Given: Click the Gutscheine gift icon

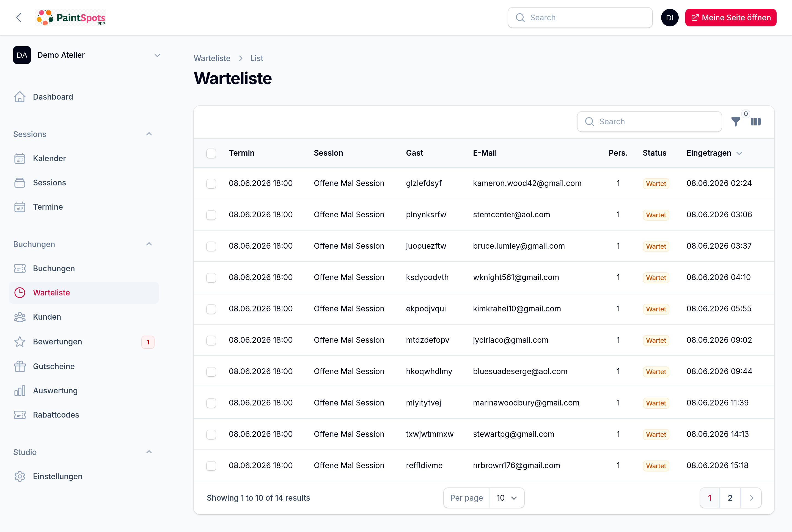Looking at the screenshot, I should (20, 366).
